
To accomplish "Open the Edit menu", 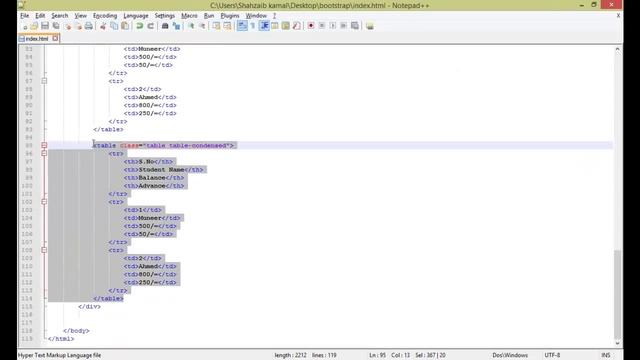I will (40, 16).
